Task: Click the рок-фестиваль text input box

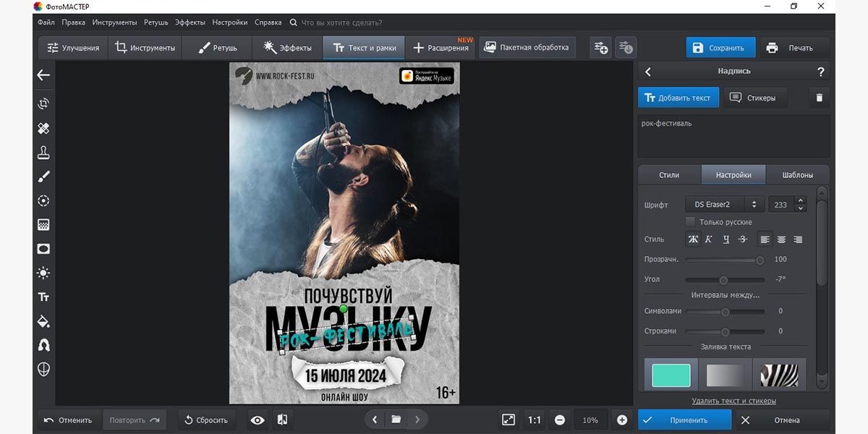Action: tap(733, 136)
